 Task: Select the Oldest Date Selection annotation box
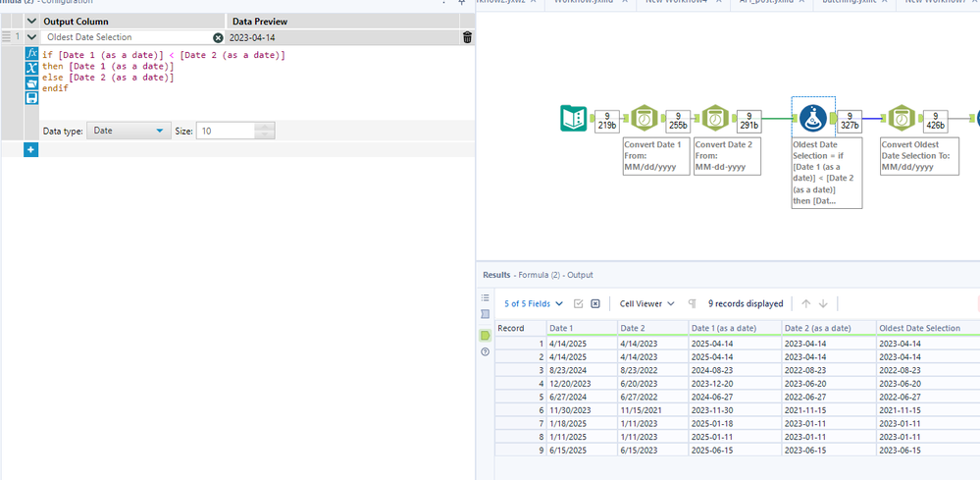coord(826,173)
